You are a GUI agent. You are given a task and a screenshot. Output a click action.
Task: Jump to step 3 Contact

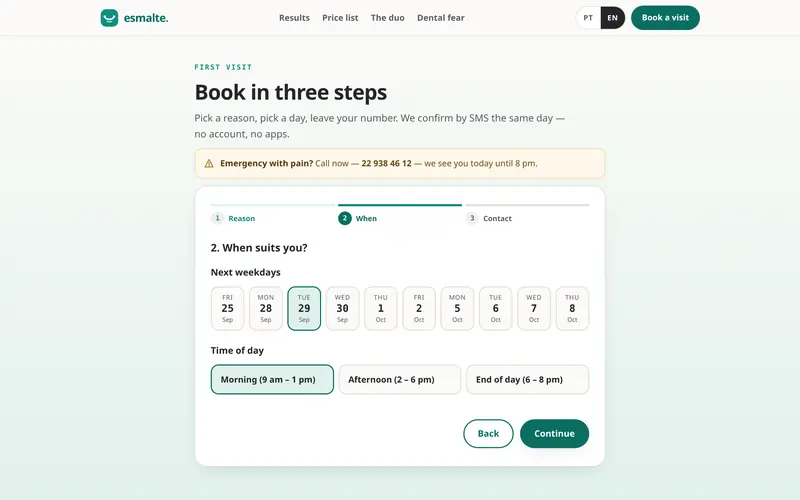(489, 218)
